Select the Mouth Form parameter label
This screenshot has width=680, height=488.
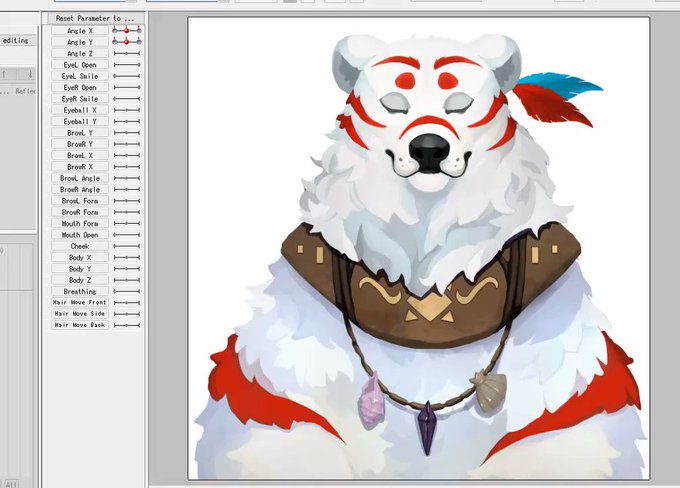(x=80, y=223)
